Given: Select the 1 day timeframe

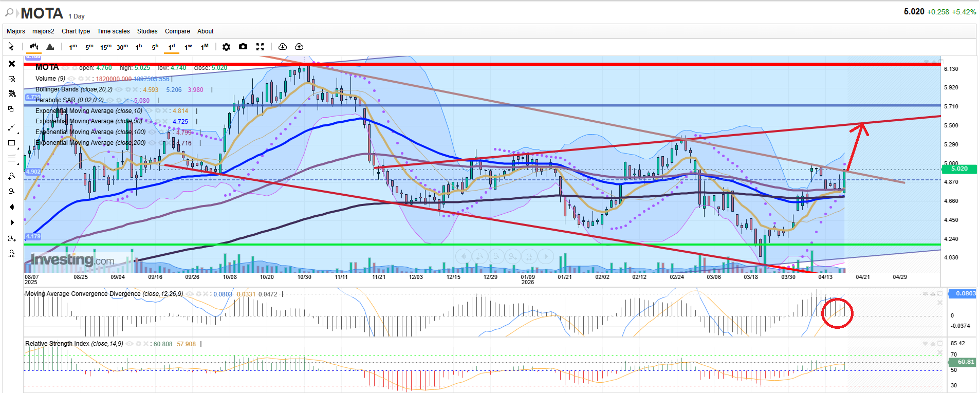Looking at the screenshot, I should point(172,47).
